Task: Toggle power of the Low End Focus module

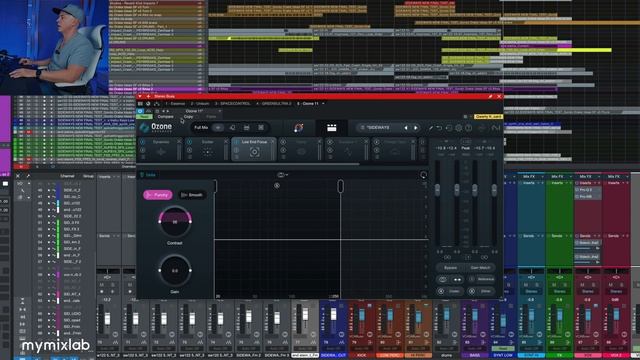Action: tap(236, 142)
